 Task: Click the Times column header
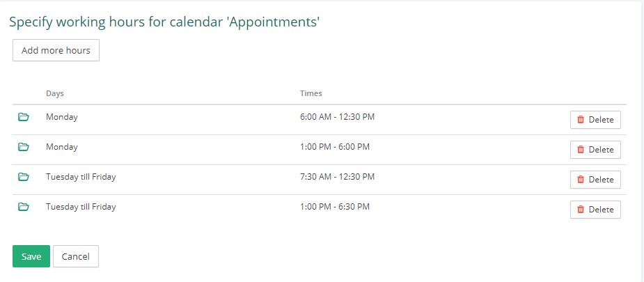click(x=311, y=93)
